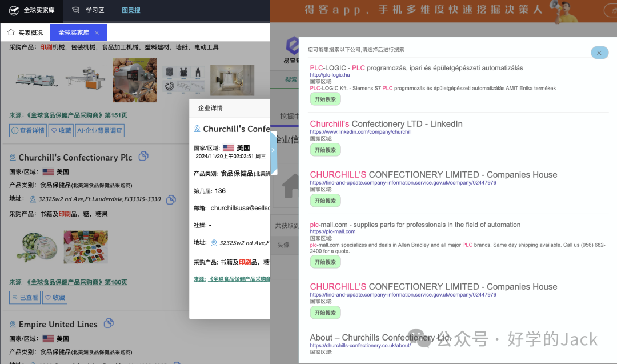
Task: Click the pin icon in 企业详情 panel title
Action: [197, 129]
